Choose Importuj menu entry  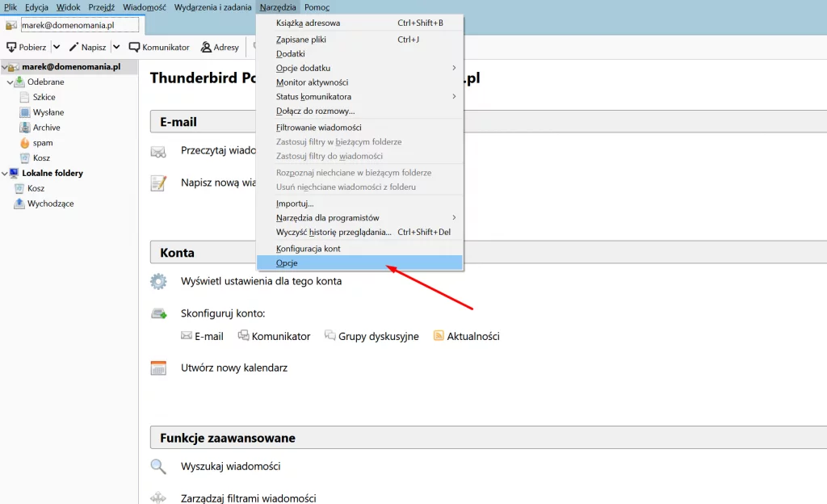tap(359, 204)
